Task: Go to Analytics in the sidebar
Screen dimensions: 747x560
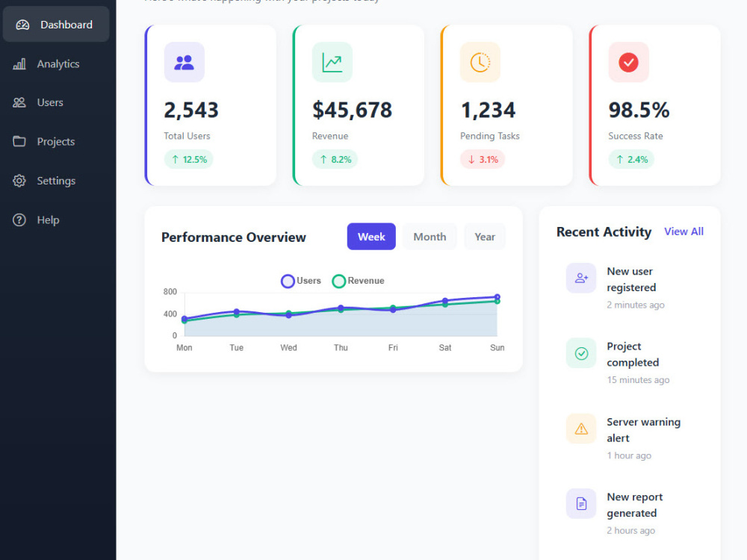Action: point(58,63)
